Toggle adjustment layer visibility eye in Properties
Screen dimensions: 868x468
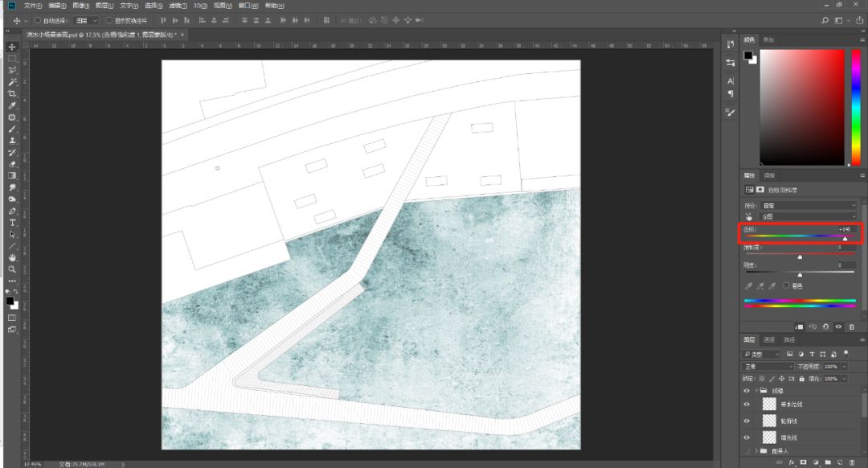(x=838, y=326)
